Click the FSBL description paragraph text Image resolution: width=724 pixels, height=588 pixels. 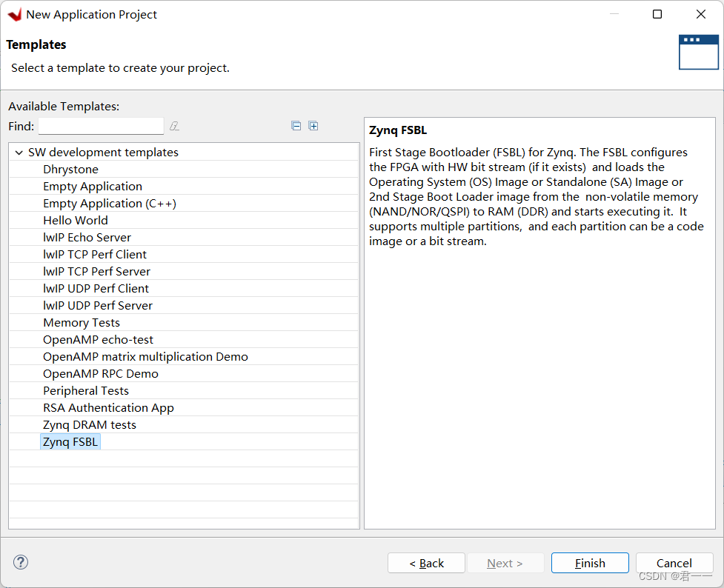pos(537,196)
